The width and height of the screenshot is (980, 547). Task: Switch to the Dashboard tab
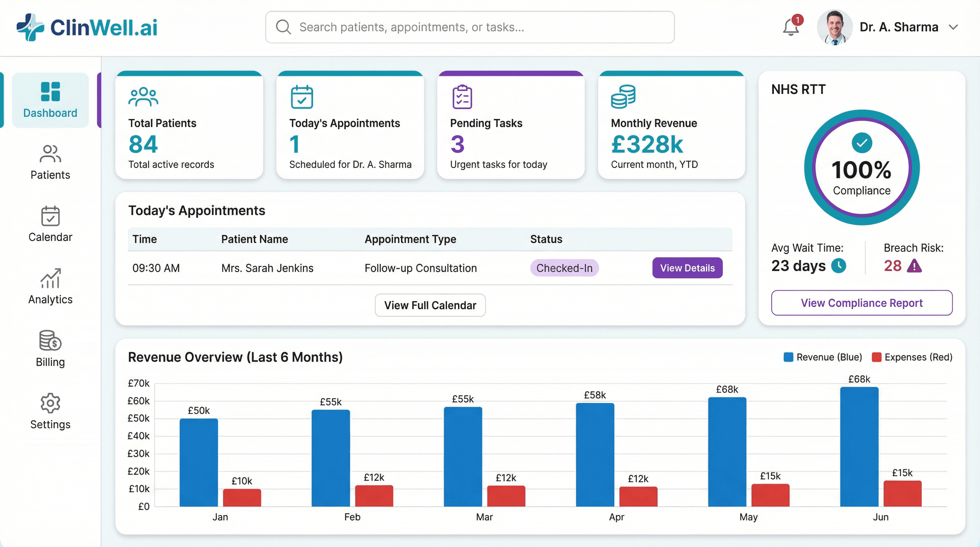click(50, 100)
